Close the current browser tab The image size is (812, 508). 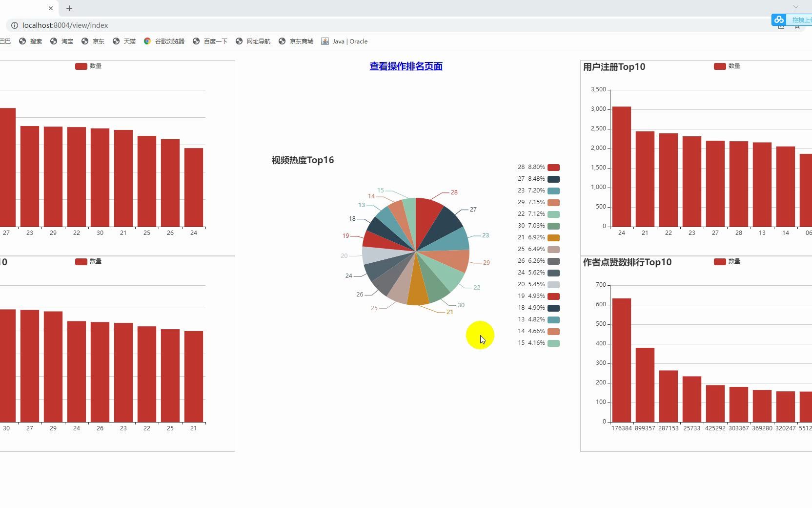coord(51,8)
